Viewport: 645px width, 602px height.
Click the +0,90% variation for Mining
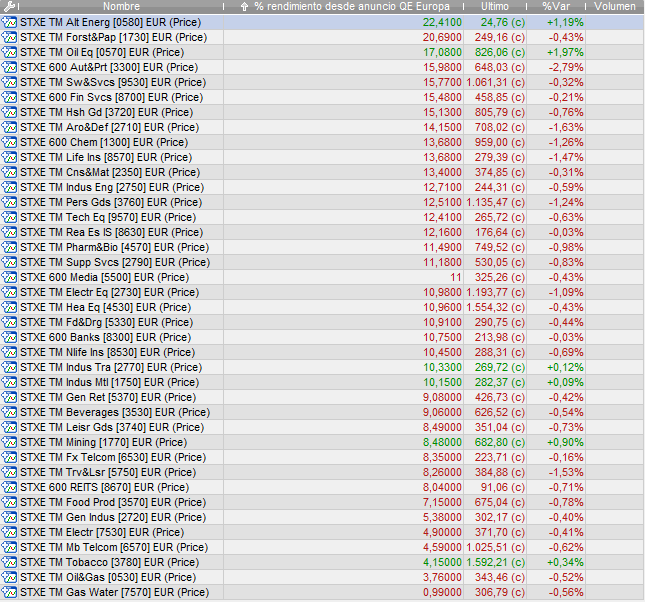coord(565,443)
